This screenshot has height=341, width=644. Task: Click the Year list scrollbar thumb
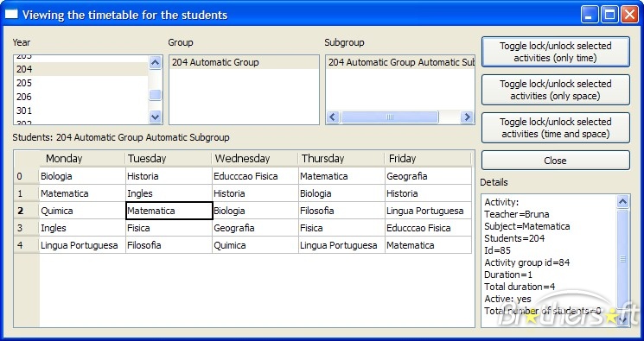[155, 95]
